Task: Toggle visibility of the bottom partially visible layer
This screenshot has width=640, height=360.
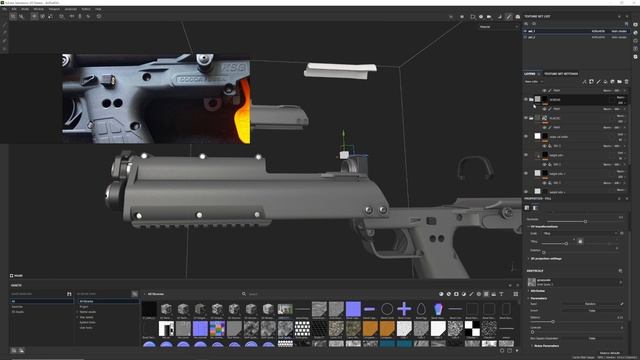Action: [526, 191]
